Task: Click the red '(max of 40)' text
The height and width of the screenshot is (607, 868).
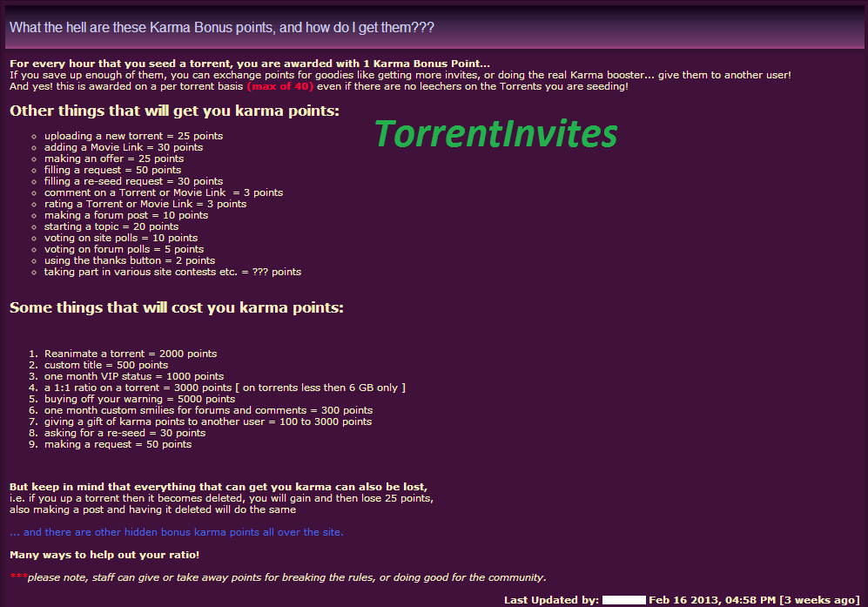Action: (x=280, y=86)
